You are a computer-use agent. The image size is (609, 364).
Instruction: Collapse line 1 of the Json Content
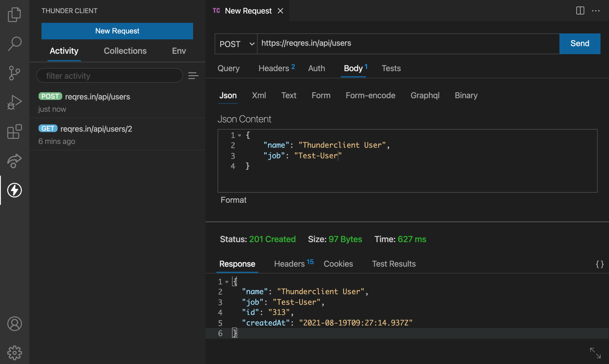coord(240,135)
